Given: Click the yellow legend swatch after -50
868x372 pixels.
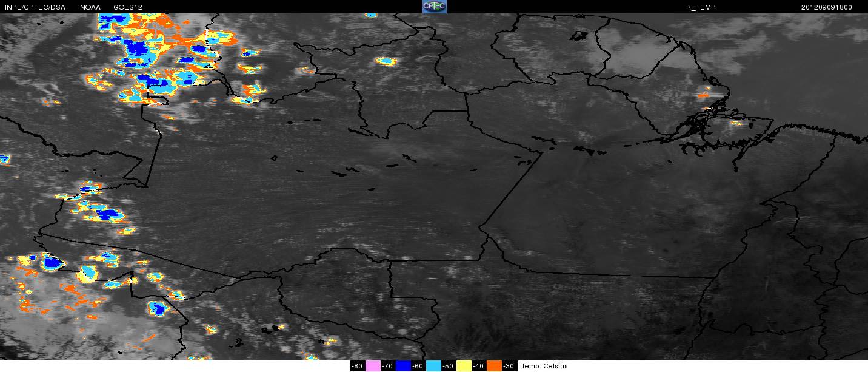Looking at the screenshot, I should [464, 366].
